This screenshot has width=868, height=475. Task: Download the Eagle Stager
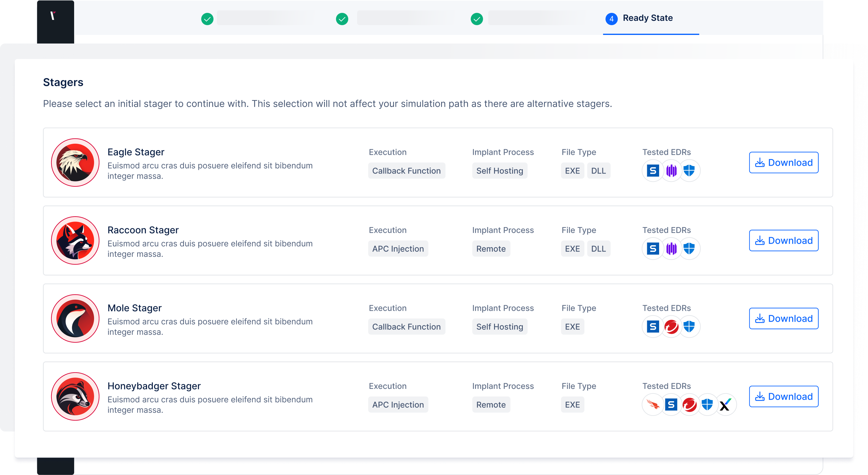(783, 162)
